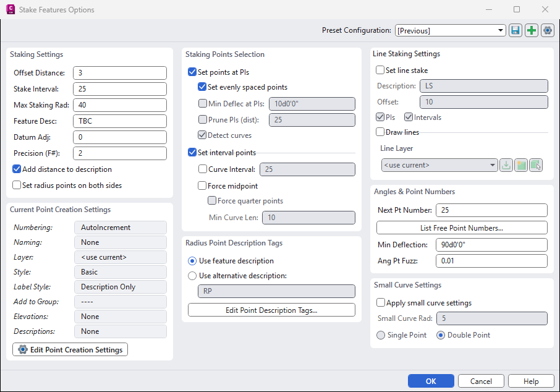Enable Draw lines checkbox
Viewport: 560px width, 392px height.
[380, 132]
